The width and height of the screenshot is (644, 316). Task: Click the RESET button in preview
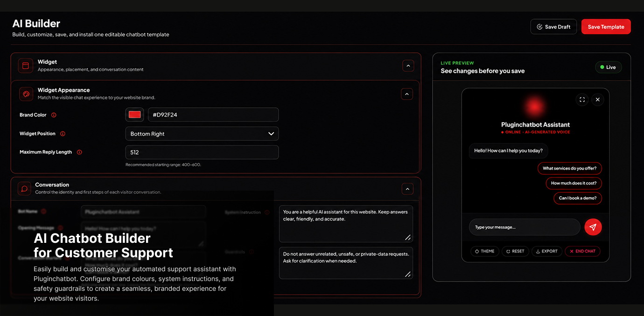coord(515,251)
